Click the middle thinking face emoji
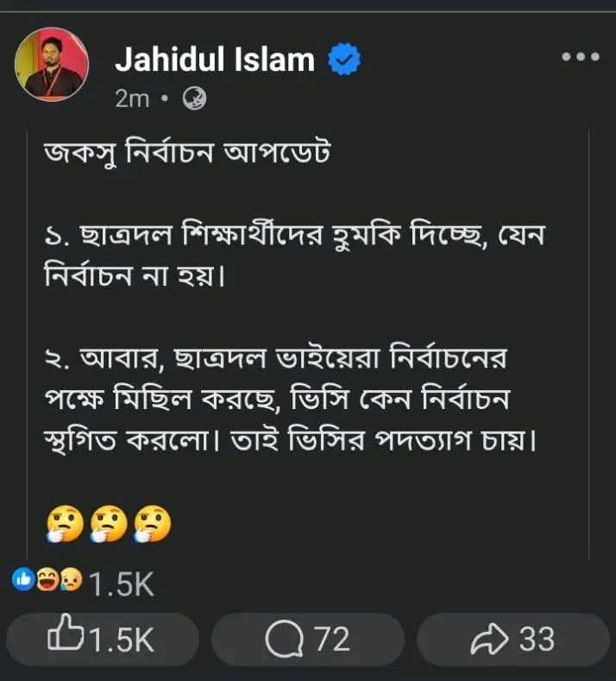 (108, 523)
